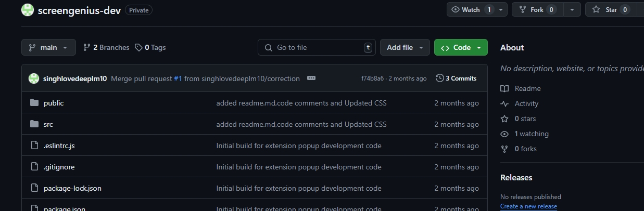Open commit hash f74b8a6
Viewport: 644px width, 211px height.
click(x=373, y=78)
